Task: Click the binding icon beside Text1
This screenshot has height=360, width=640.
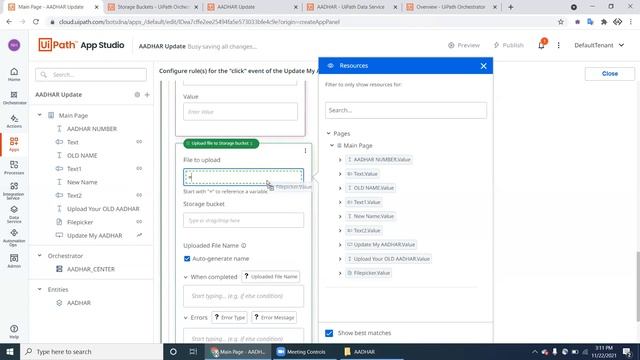Action: (139, 168)
